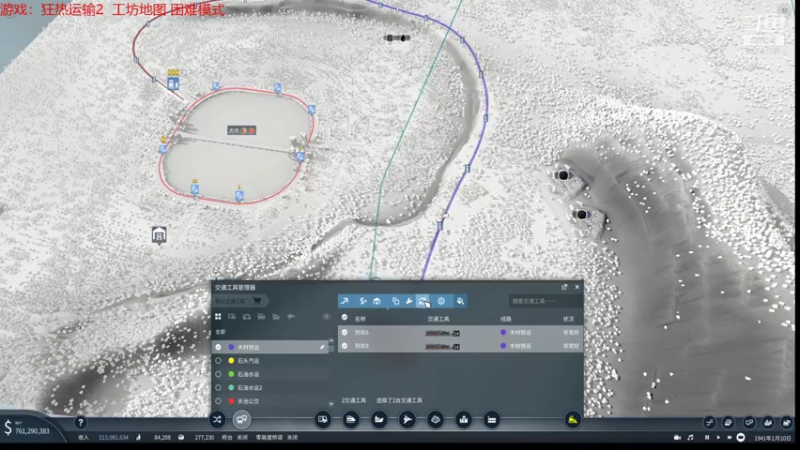Uncheck the 列车6 vehicle checkbox

(344, 332)
